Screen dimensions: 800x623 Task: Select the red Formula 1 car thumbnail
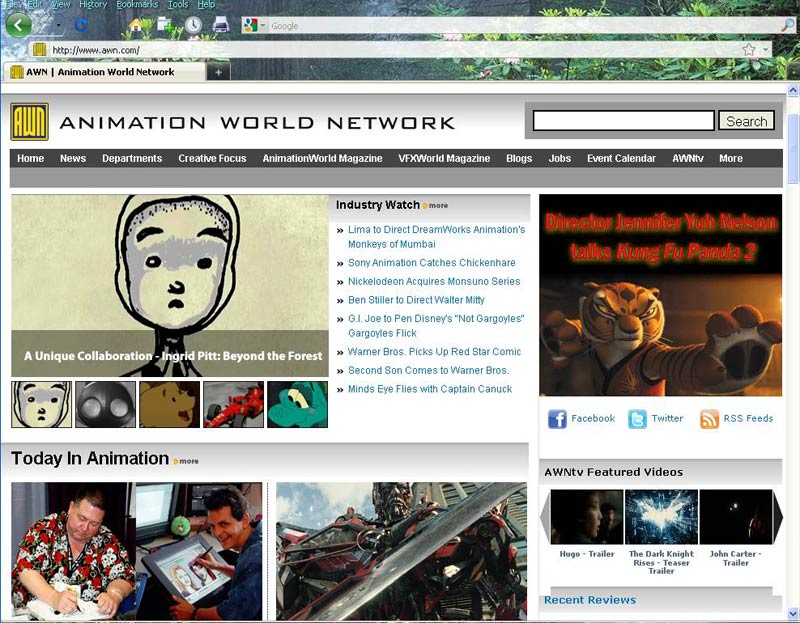[234, 404]
